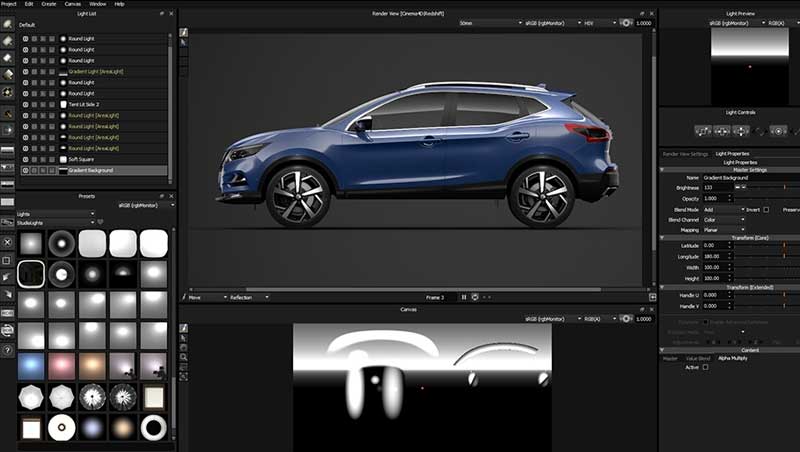Collapse the Content section
Screen dimensions: 800x452
[662, 350]
